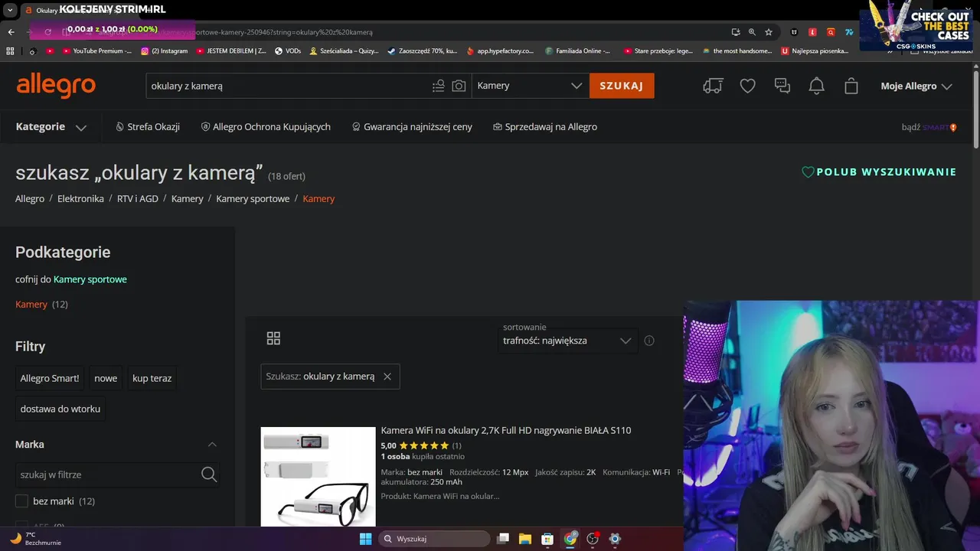The width and height of the screenshot is (980, 551).
Task: Open OBS Studio from the taskbar
Action: [593, 539]
